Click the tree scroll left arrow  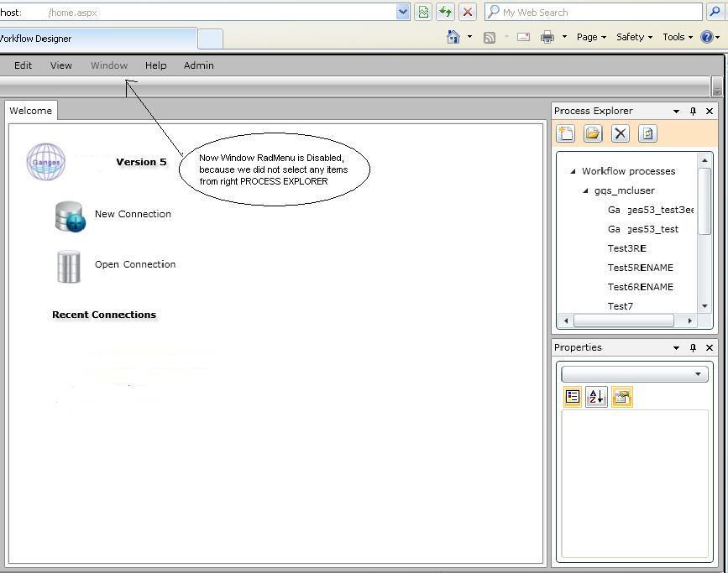(x=565, y=320)
